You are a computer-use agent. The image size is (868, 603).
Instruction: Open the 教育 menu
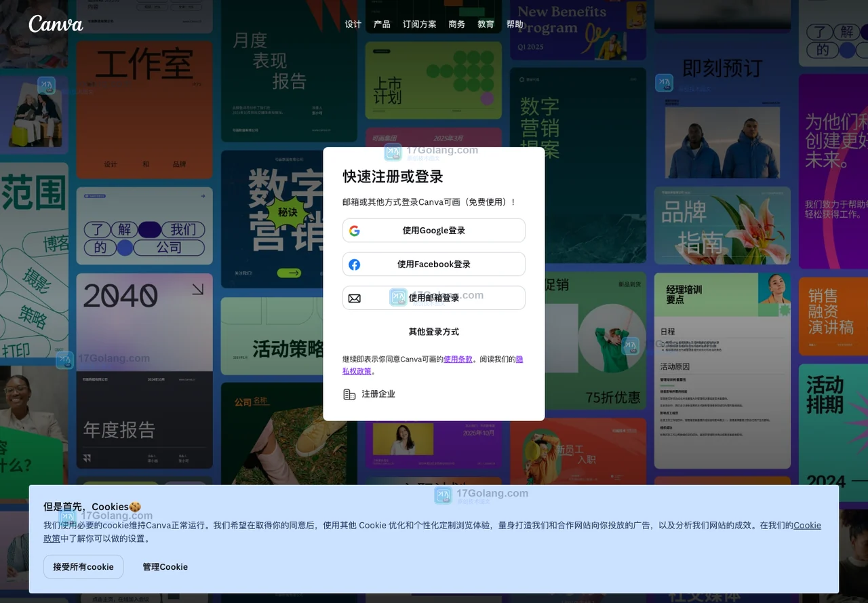(x=486, y=24)
